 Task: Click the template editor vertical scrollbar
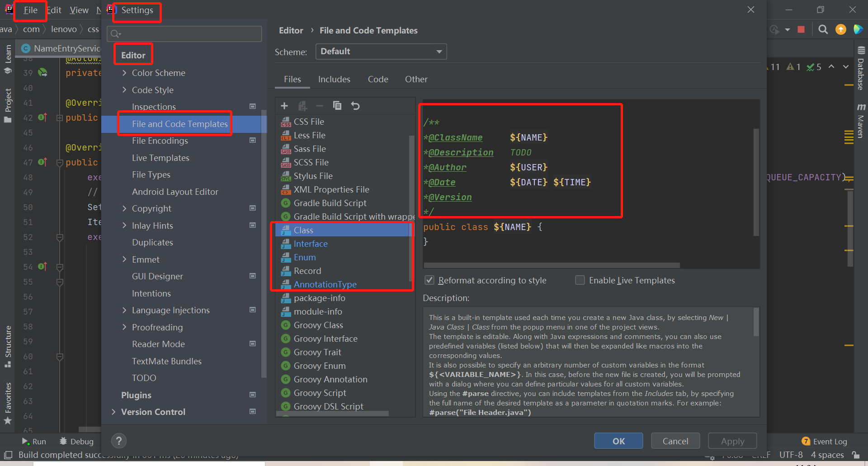[x=756, y=182]
